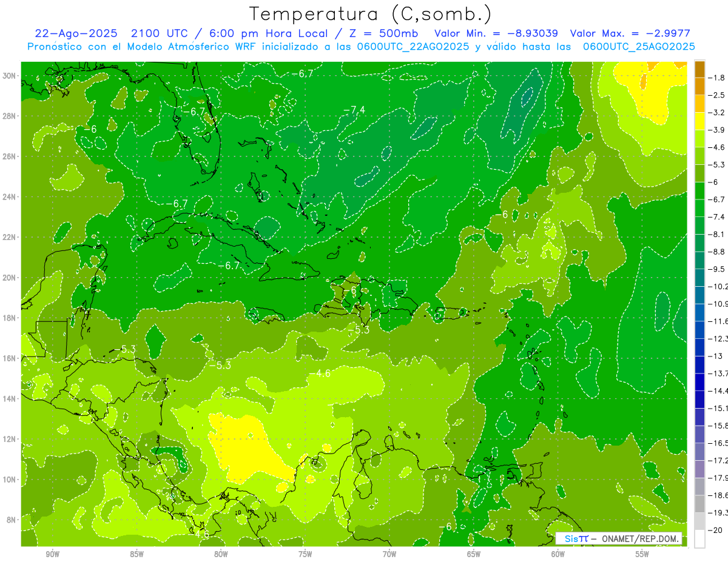Pick the white bottom swatch below -20
Screen dimensions: 728x562
click(699, 539)
